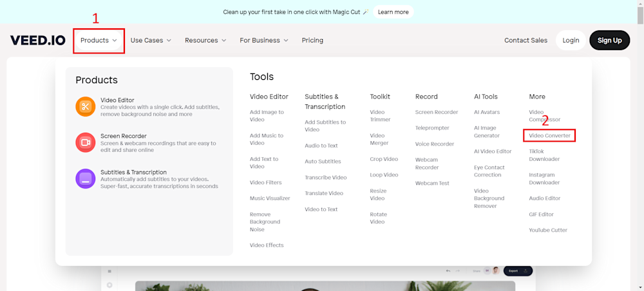Screen dimensions: 644x291
Task: Choose Rotate Video tool
Action: tap(378, 218)
